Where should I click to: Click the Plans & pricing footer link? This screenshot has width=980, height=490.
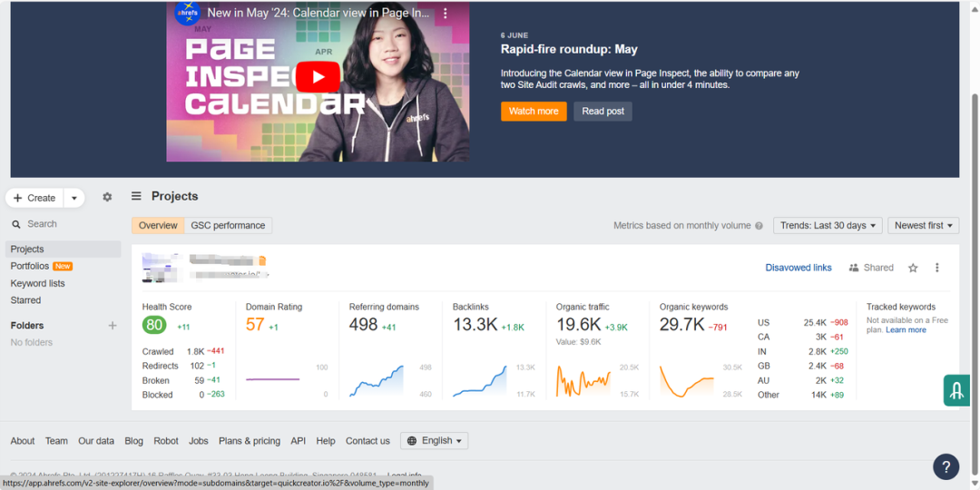coord(250,441)
